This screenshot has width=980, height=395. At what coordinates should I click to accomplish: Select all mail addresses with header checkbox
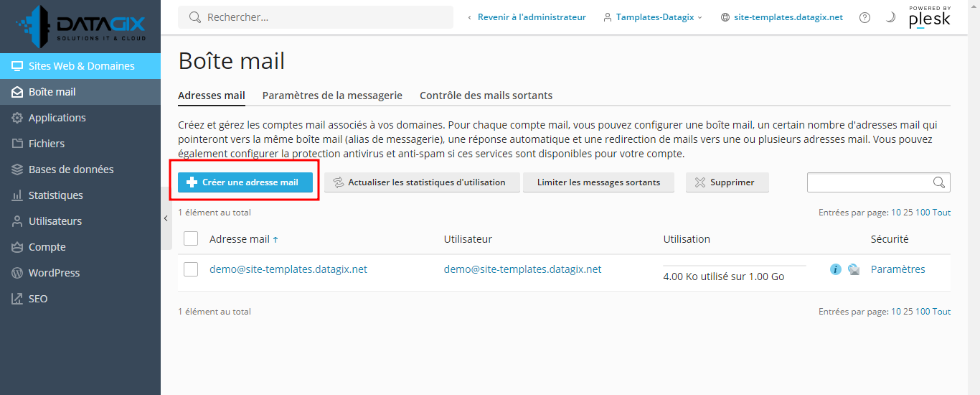click(x=191, y=238)
